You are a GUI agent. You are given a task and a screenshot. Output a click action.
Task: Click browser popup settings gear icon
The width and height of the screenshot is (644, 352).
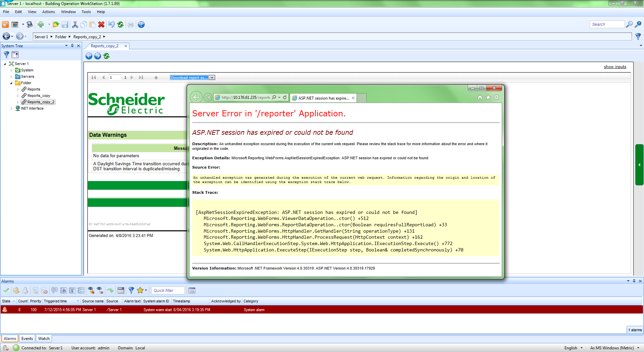pos(496,98)
